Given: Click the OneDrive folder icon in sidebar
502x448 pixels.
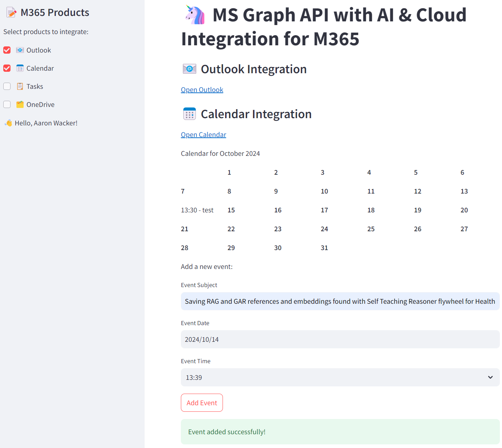Looking at the screenshot, I should (x=20, y=104).
